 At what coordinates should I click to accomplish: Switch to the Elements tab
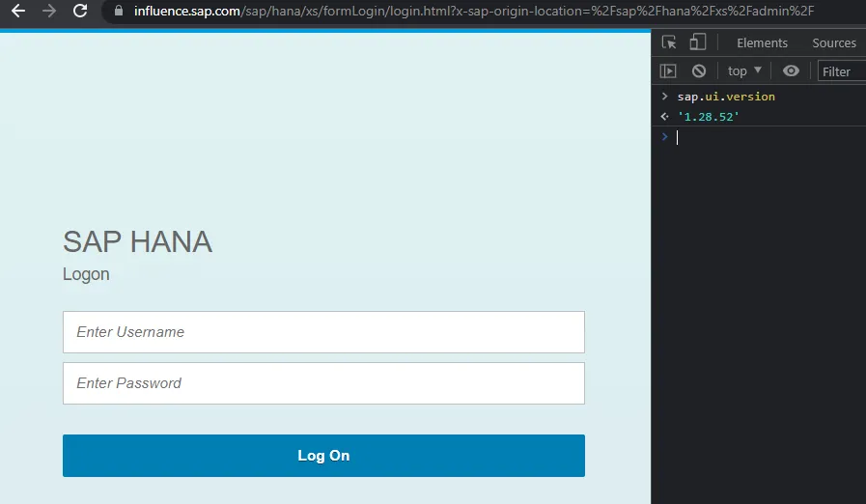(x=762, y=43)
